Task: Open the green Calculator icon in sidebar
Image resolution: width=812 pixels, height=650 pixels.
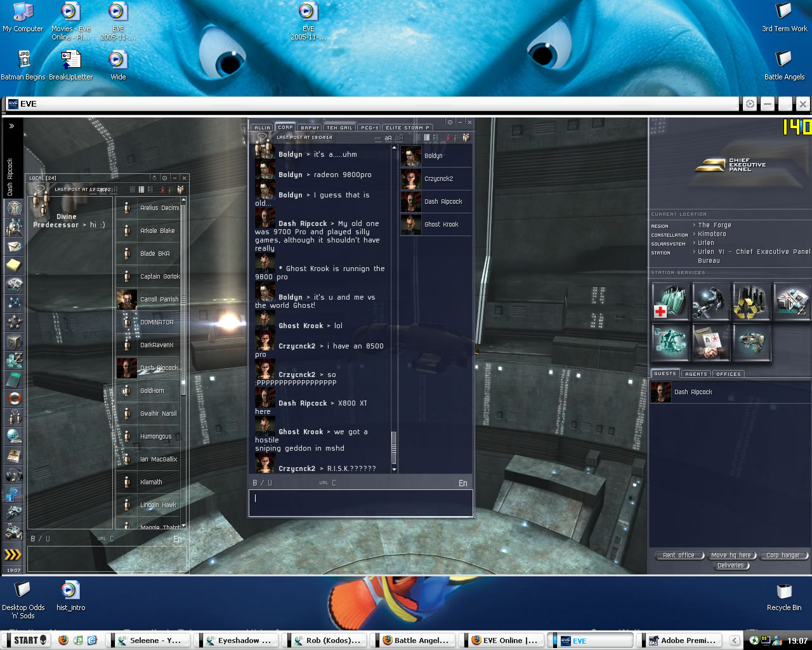Action: [x=14, y=380]
